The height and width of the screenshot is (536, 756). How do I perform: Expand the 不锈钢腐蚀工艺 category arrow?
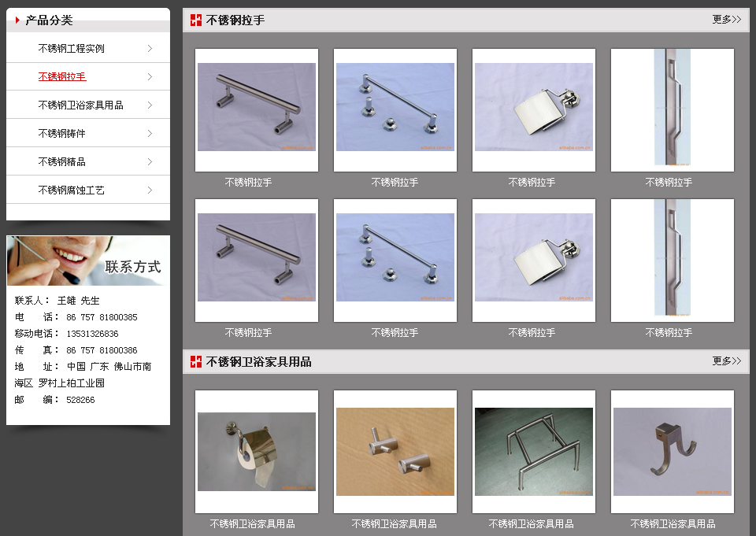(x=150, y=190)
